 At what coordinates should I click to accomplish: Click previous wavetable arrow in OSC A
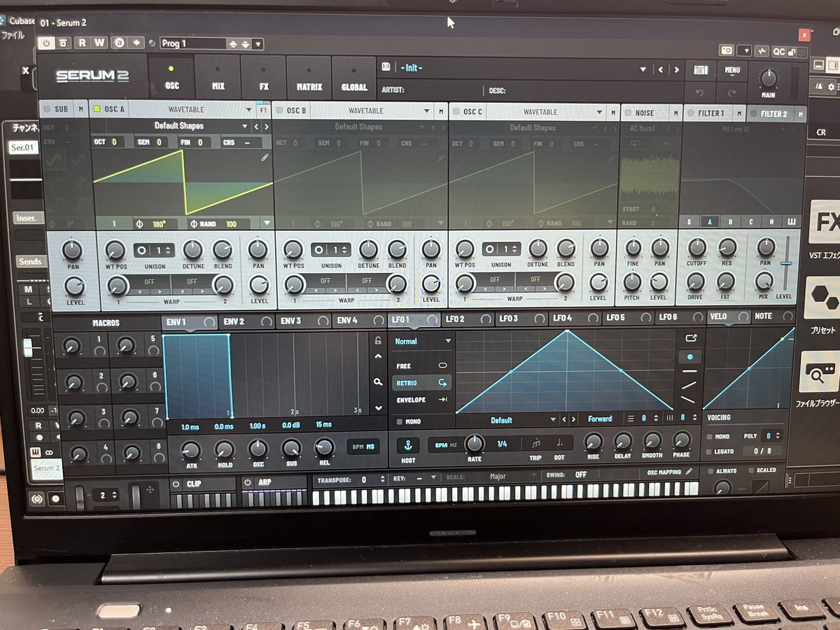click(256, 127)
